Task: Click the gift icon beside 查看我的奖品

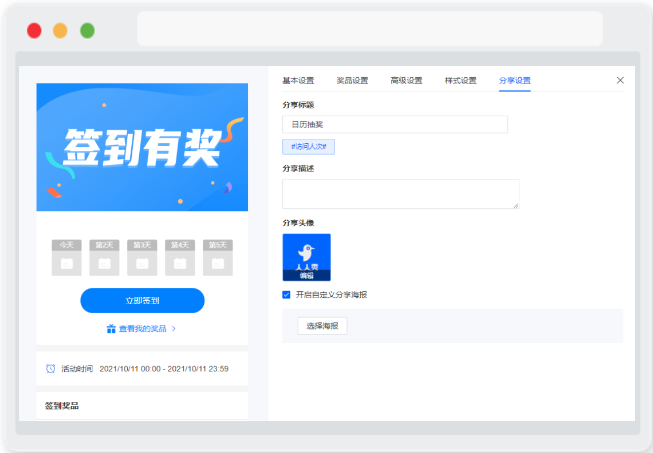Action: coord(111,329)
